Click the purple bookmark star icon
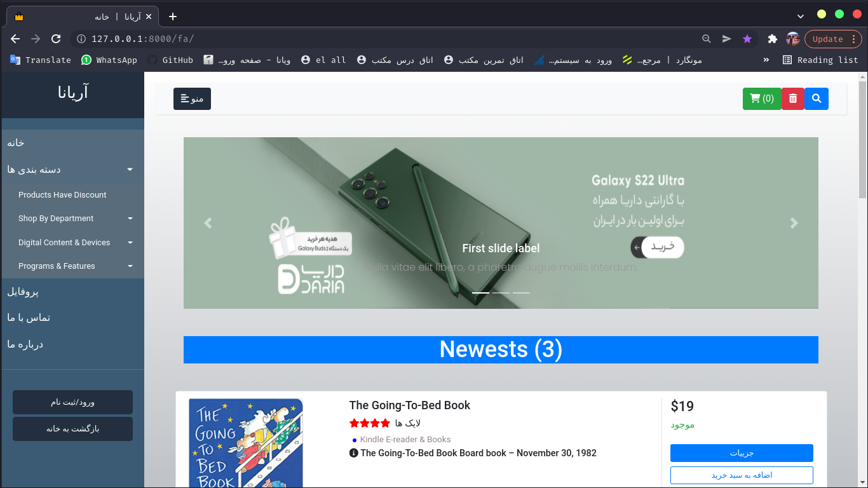Viewport: 868px width, 488px height. pyautogui.click(x=747, y=39)
